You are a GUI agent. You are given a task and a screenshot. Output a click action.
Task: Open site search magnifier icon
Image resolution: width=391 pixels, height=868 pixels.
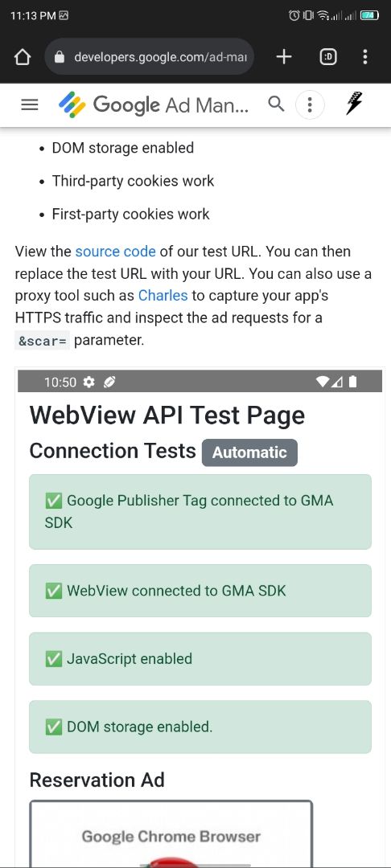pyautogui.click(x=276, y=104)
